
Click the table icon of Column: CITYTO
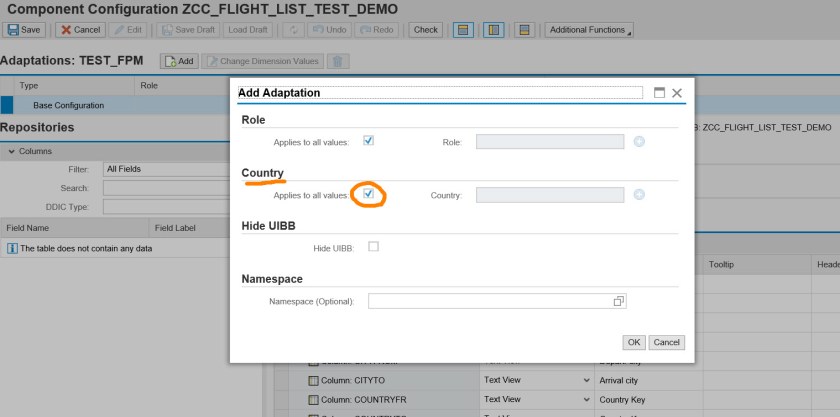coord(313,381)
